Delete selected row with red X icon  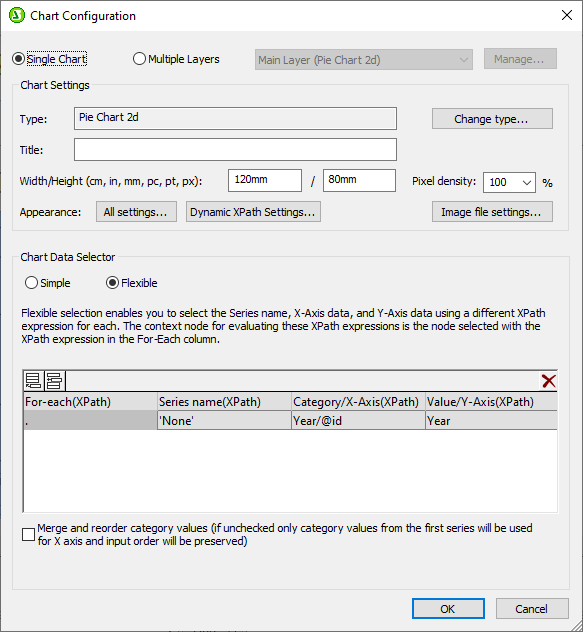[548, 381]
